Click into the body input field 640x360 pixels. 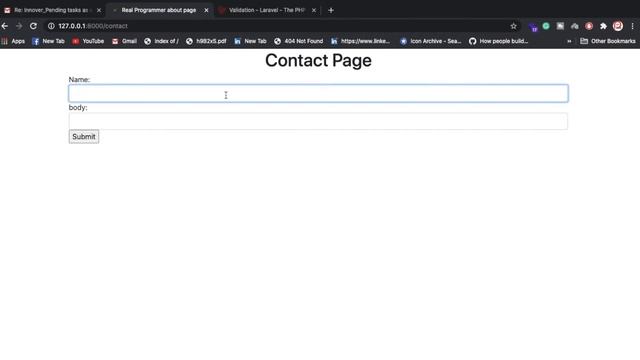coord(318,121)
